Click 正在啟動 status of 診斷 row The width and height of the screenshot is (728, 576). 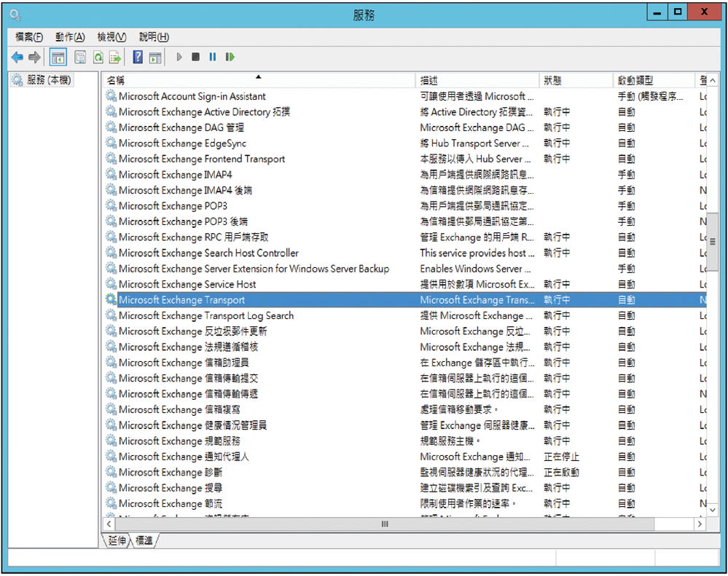561,472
